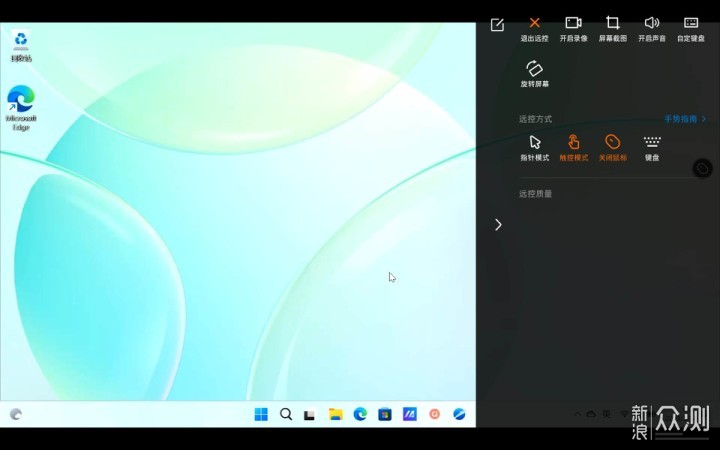Click the 远控质量 section heading

coord(535,194)
